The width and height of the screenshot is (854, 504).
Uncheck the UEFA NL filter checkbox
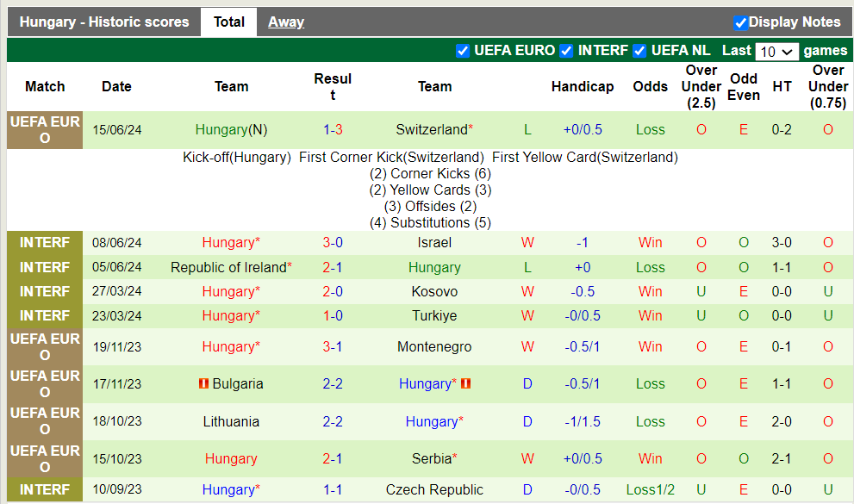pyautogui.click(x=639, y=51)
